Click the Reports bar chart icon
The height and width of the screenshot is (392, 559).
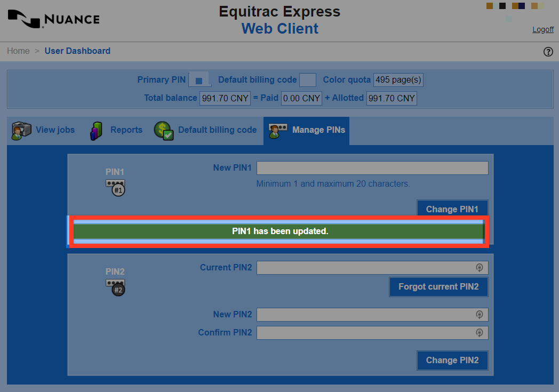point(96,131)
